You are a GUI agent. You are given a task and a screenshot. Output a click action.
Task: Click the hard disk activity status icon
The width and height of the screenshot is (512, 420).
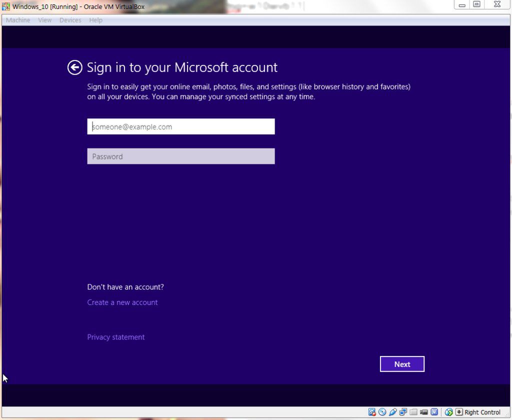point(372,412)
